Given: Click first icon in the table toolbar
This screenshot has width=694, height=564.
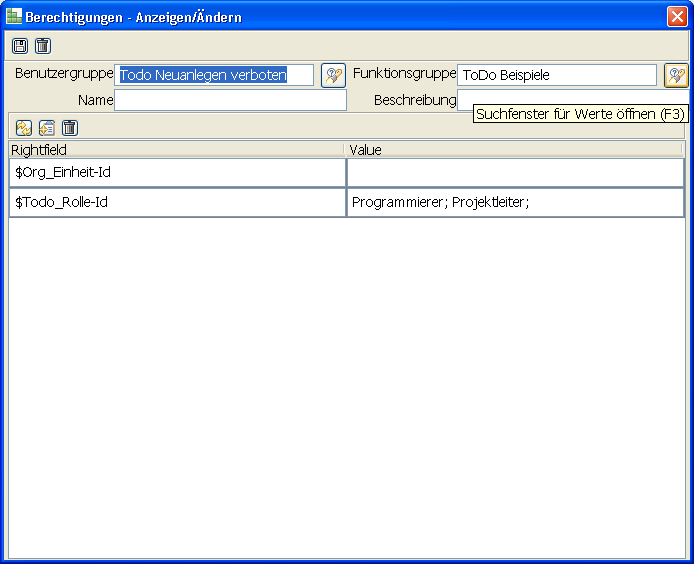Looking at the screenshot, I should click(x=24, y=127).
